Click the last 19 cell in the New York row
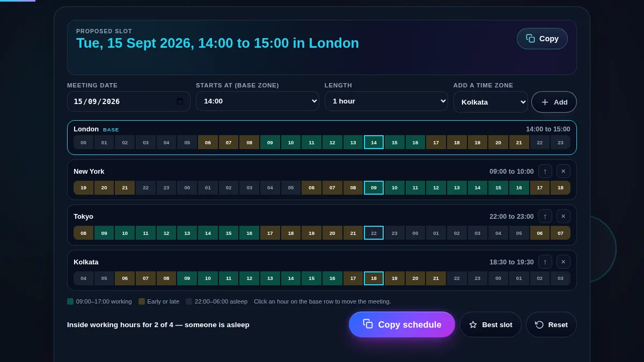The width and height of the screenshot is (644, 362). [x=83, y=188]
